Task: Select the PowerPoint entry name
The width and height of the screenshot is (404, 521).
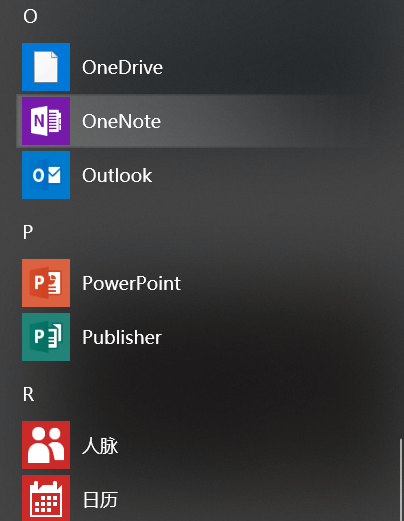Action: (131, 283)
